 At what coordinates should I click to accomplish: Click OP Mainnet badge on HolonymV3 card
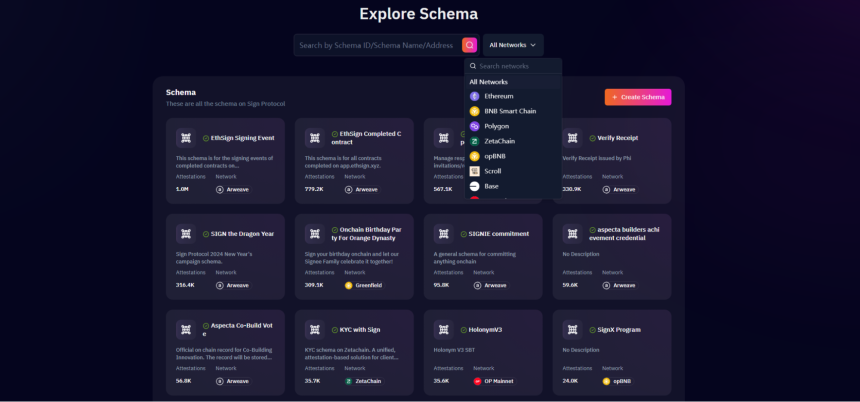pyautogui.click(x=494, y=381)
